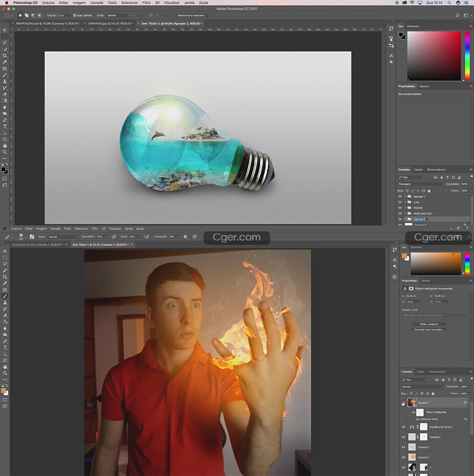Filter for type layers in lower Layers panel
The width and height of the screenshot is (474, 476).
[449, 380]
